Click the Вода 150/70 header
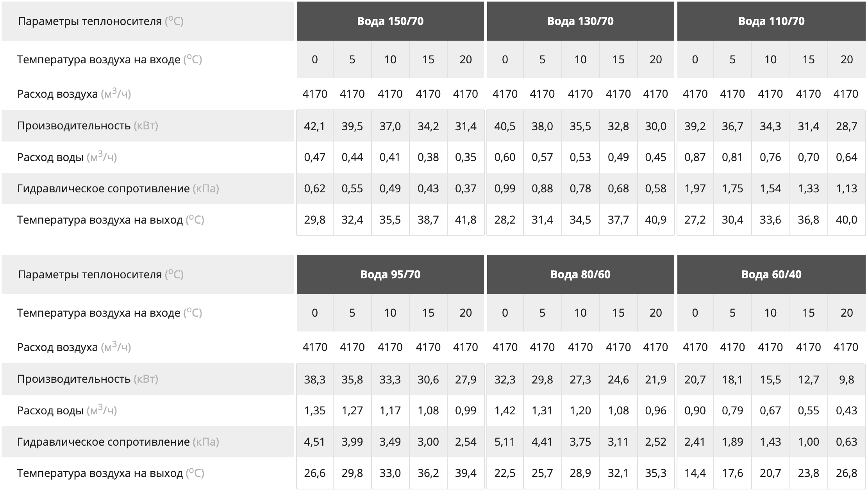The image size is (868, 491). [x=390, y=21]
